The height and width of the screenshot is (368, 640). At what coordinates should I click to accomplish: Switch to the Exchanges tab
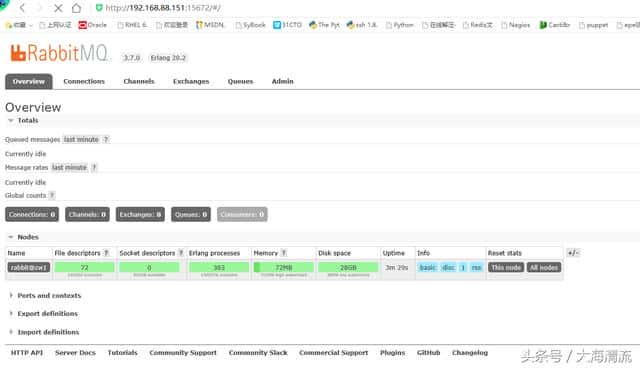tap(191, 81)
